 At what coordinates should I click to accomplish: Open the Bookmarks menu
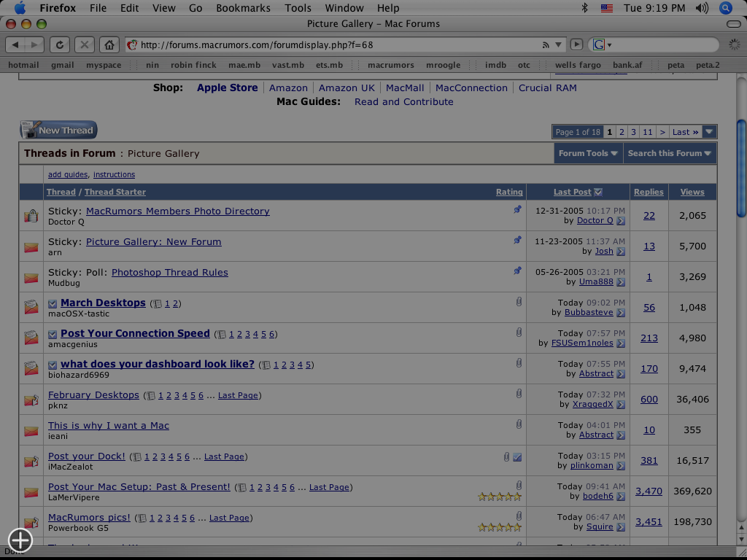point(243,8)
